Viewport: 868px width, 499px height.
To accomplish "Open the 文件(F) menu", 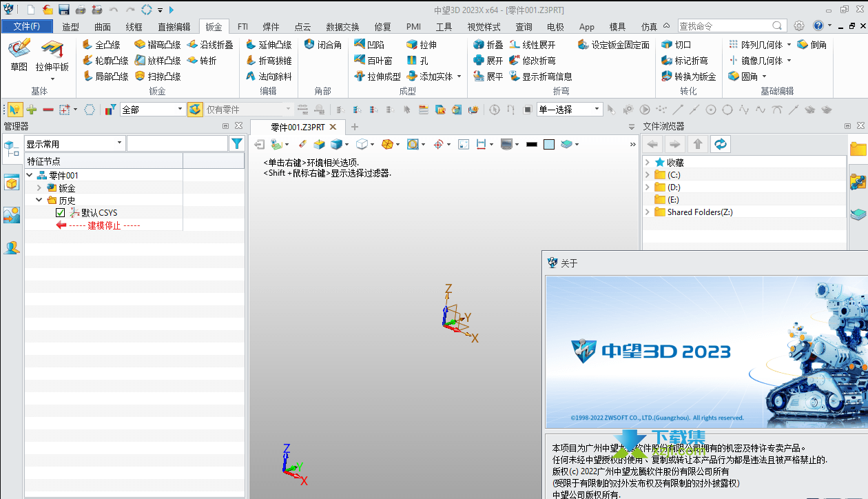I will 26,27.
